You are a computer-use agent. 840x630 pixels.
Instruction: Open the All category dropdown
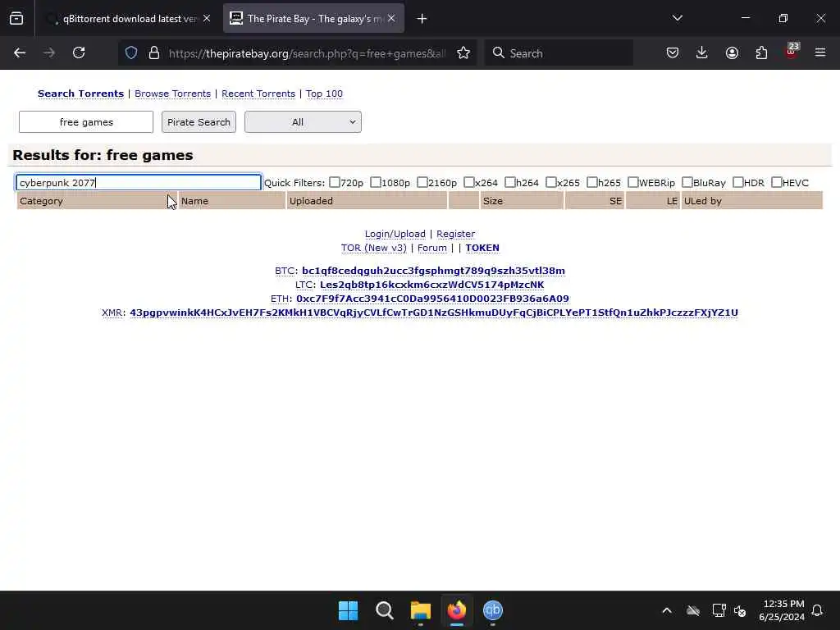point(303,122)
